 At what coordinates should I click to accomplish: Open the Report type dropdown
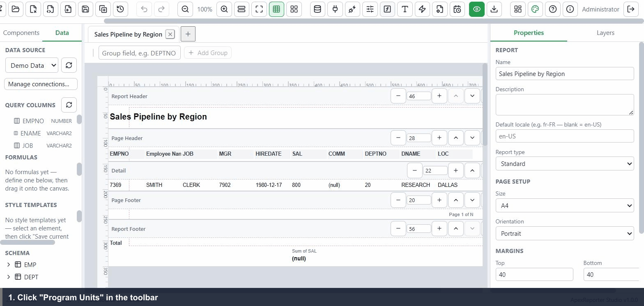tap(565, 163)
